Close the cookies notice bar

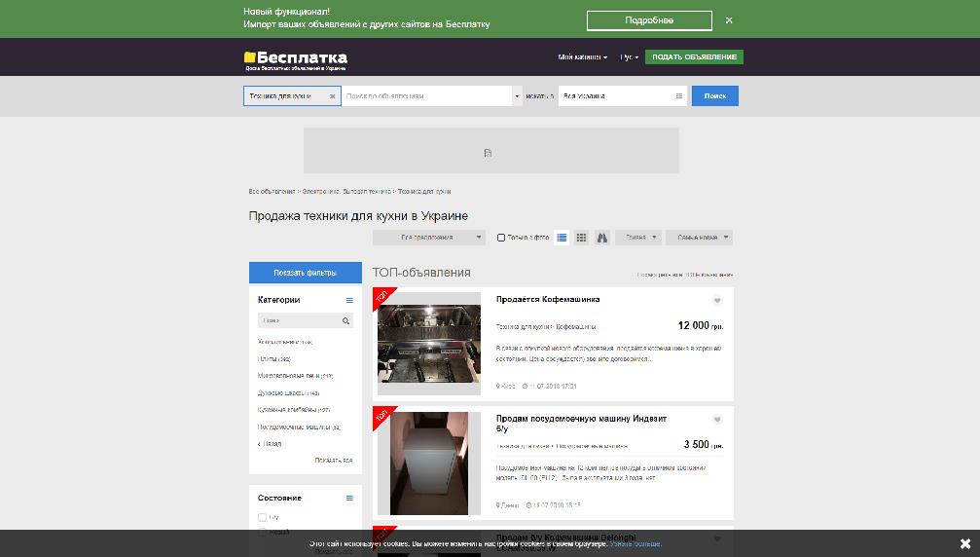pyautogui.click(x=965, y=543)
